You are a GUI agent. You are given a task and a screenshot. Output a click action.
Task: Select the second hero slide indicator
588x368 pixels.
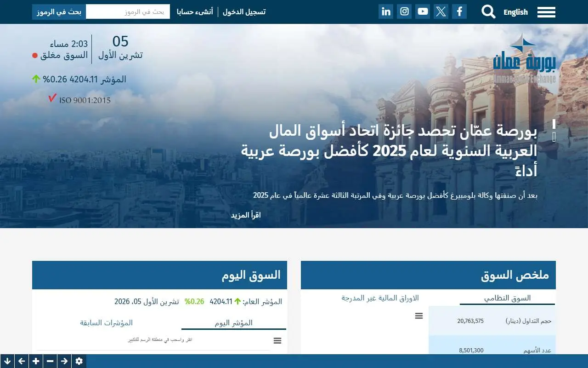click(554, 137)
